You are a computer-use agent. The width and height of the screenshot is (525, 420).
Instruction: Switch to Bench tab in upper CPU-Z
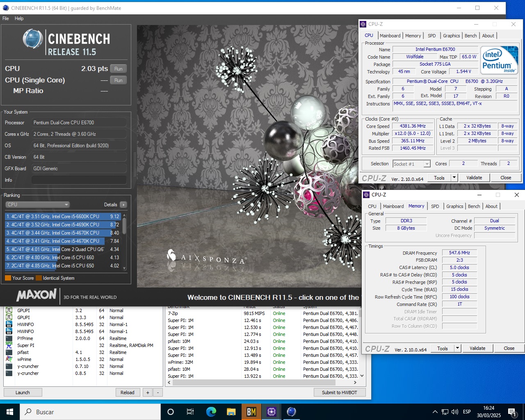point(470,36)
